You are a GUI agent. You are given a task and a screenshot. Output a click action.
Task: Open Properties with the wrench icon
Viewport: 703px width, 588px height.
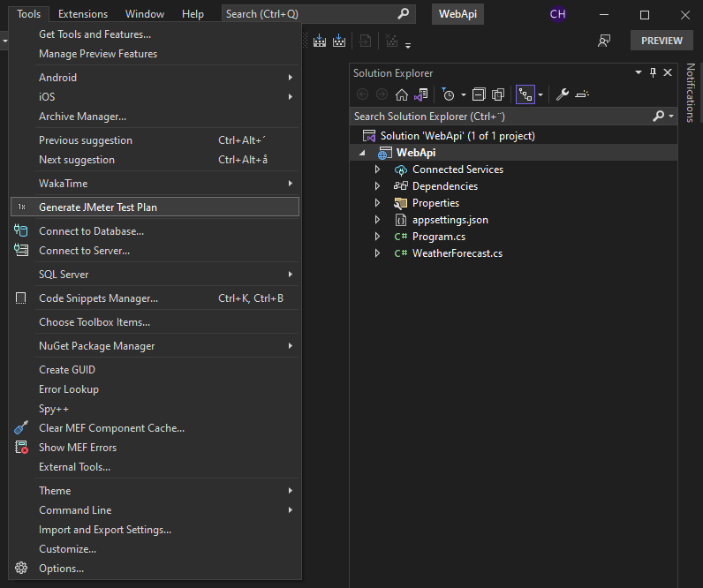[563, 94]
